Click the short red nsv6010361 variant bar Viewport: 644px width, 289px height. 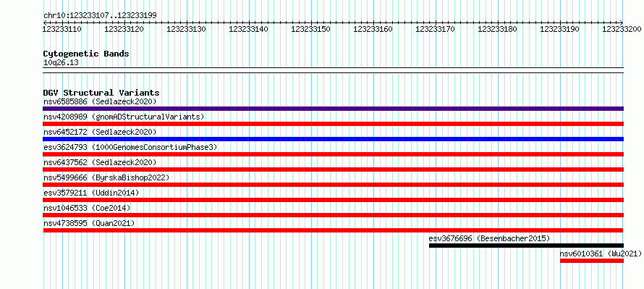click(x=591, y=261)
